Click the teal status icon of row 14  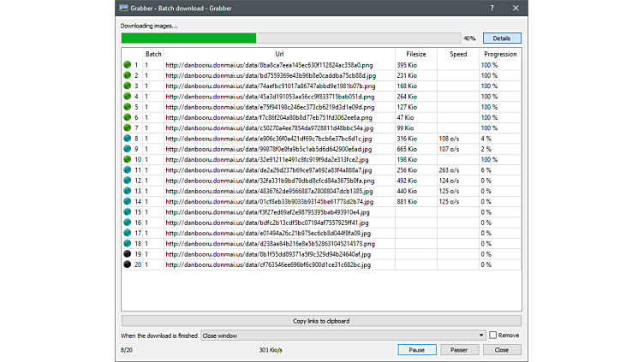point(127,202)
